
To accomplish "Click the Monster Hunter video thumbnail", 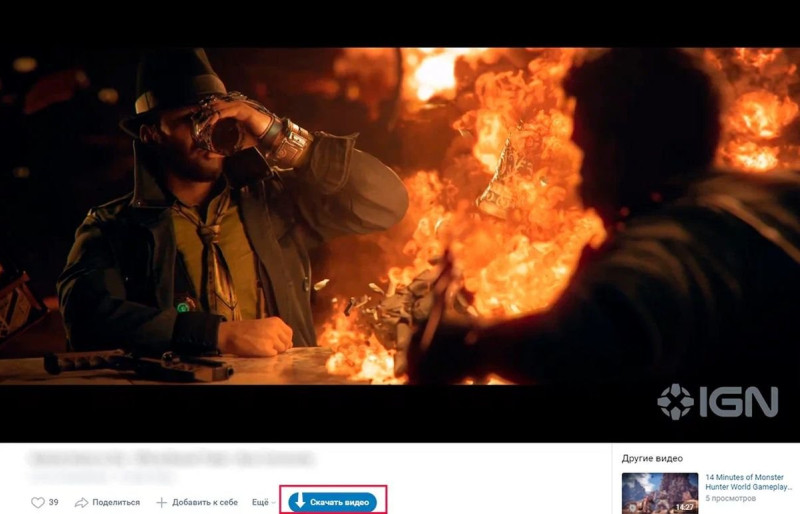I will coord(660,493).
